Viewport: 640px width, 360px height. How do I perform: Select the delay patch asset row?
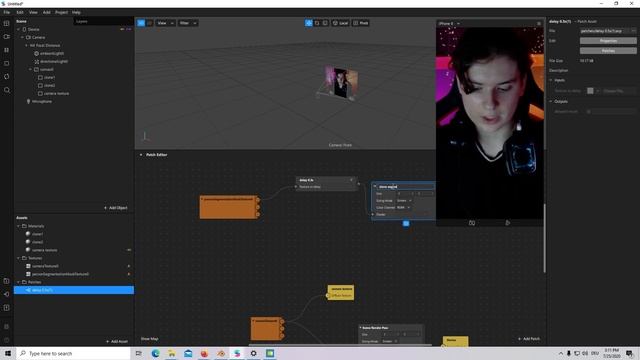(x=74, y=290)
